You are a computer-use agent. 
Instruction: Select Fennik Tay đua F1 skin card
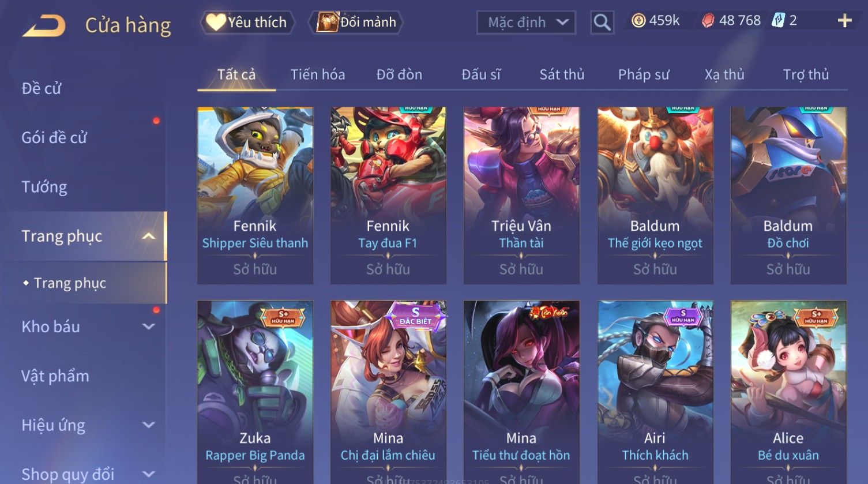pos(388,196)
